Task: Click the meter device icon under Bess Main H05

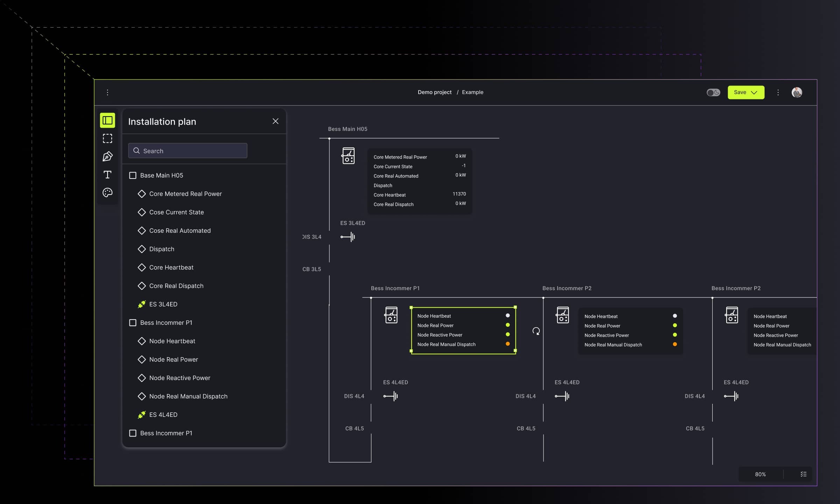Action: pyautogui.click(x=348, y=156)
